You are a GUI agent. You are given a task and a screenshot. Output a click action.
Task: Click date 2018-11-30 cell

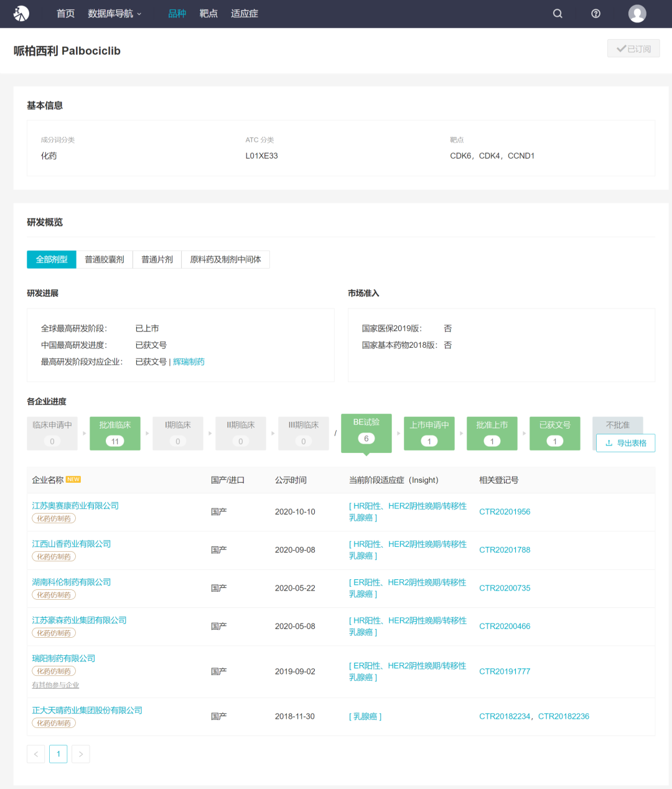(295, 716)
